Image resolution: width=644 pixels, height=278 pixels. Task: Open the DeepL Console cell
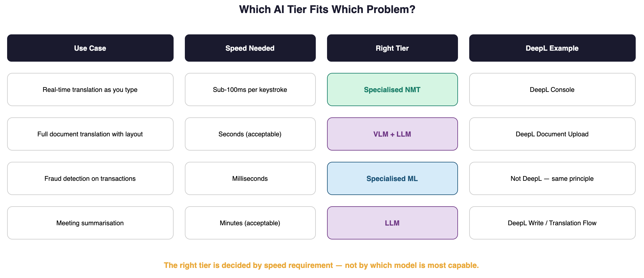pyautogui.click(x=552, y=90)
